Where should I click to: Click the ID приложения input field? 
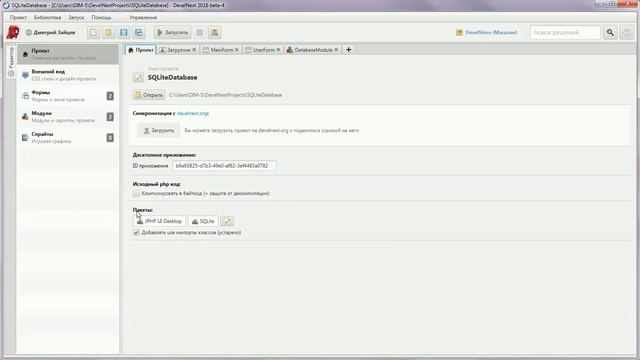(224, 166)
